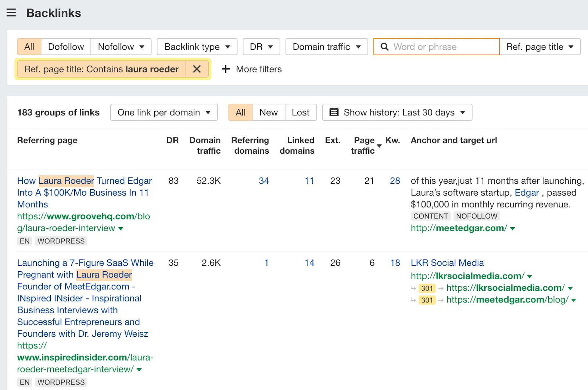Screen dimensions: 588x390
Task: Show only New backlinks
Action: pos(268,112)
